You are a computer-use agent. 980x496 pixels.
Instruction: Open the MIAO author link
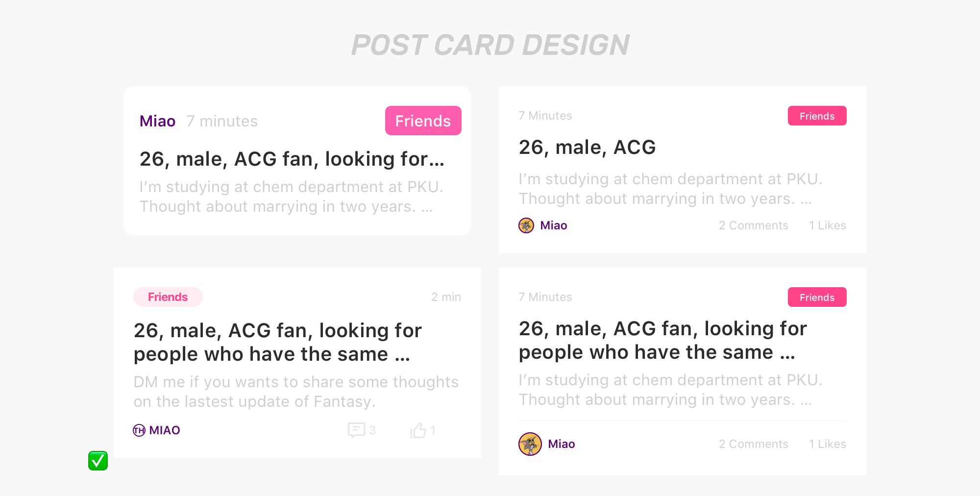click(165, 430)
